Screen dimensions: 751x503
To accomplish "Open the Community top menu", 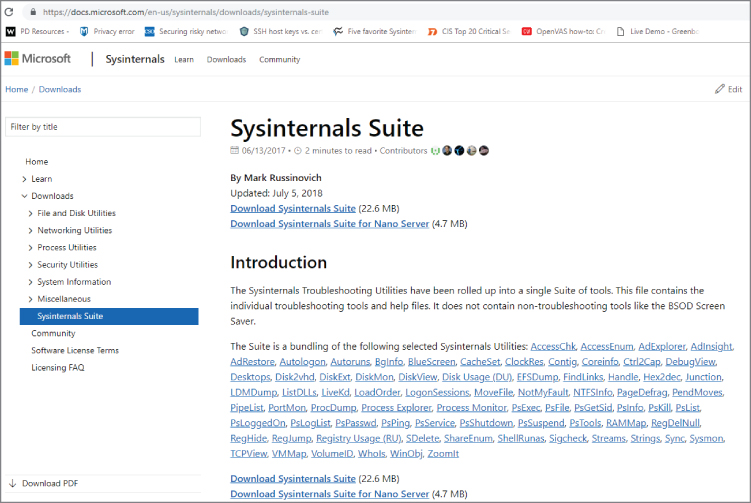I will coord(280,59).
